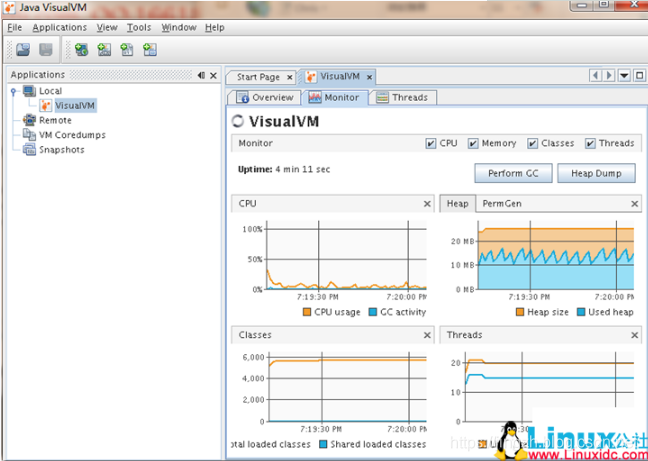Close the Applications panel
The image size is (648, 461).
(x=213, y=75)
